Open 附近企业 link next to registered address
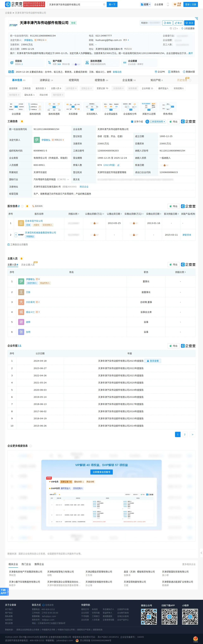Viewport: 203px width, 644px height. click(84, 187)
